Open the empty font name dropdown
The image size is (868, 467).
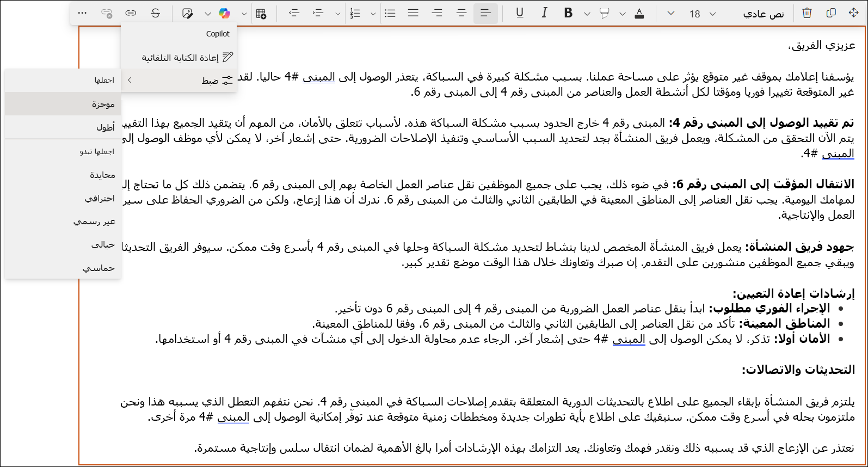pos(670,14)
